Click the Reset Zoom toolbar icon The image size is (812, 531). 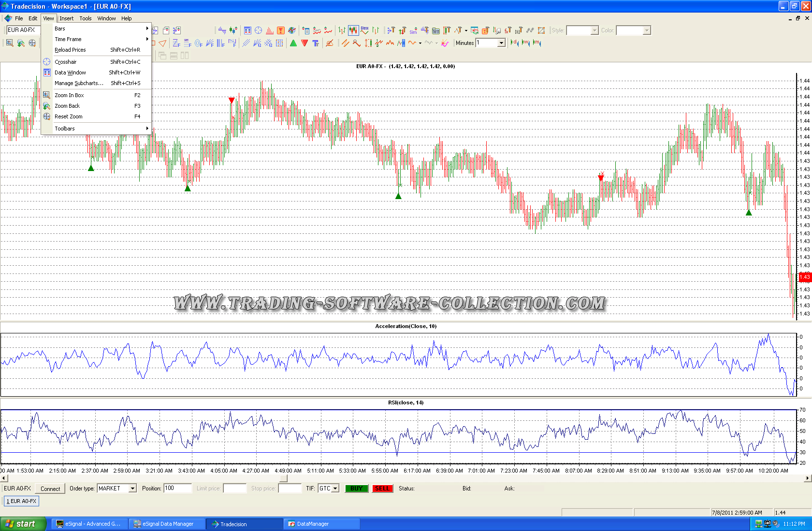[x=32, y=43]
